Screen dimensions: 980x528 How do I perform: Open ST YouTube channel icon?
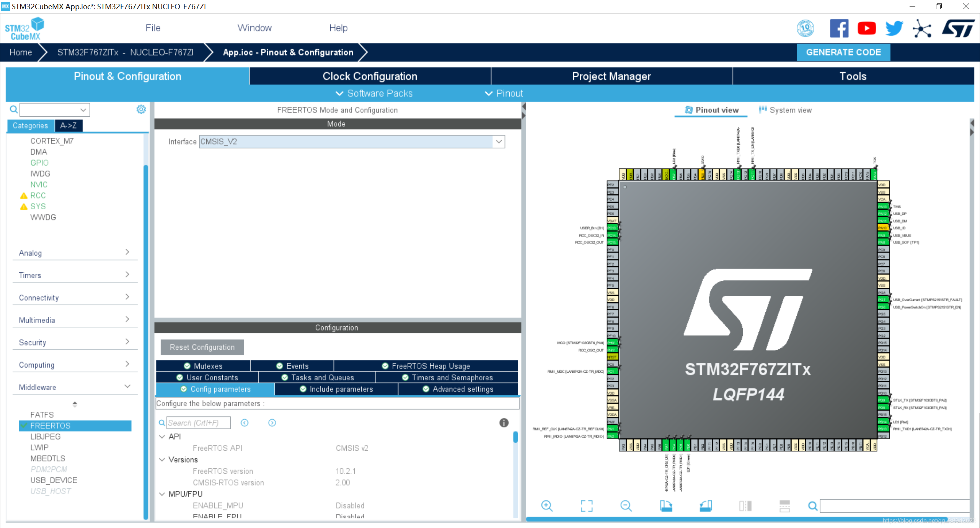click(867, 28)
